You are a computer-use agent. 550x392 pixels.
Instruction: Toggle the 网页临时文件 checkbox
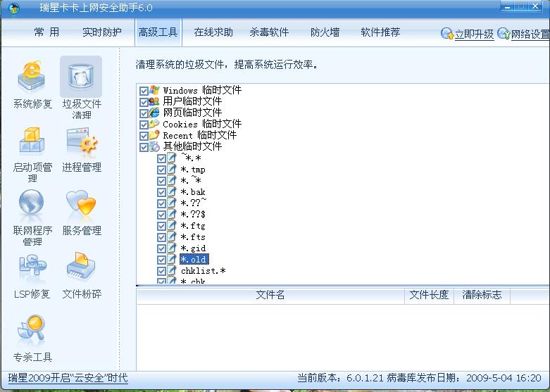pos(144,113)
